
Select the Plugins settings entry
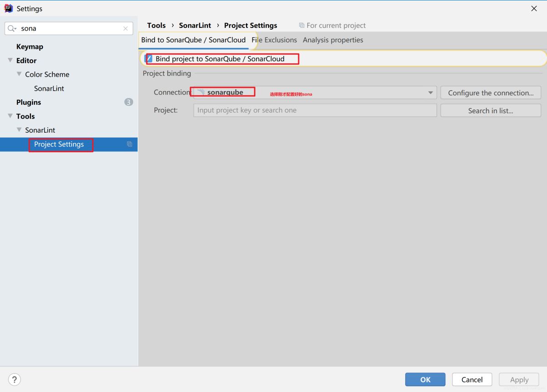coord(29,102)
